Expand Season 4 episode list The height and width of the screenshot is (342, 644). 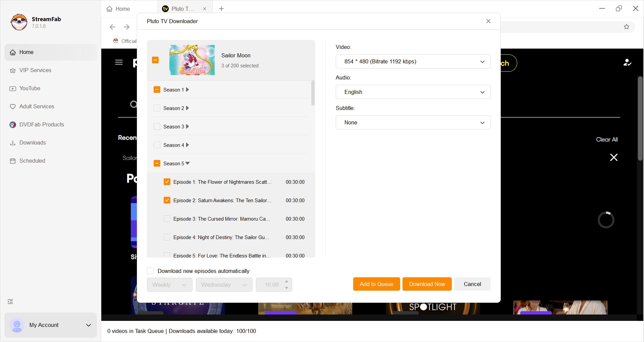187,145
